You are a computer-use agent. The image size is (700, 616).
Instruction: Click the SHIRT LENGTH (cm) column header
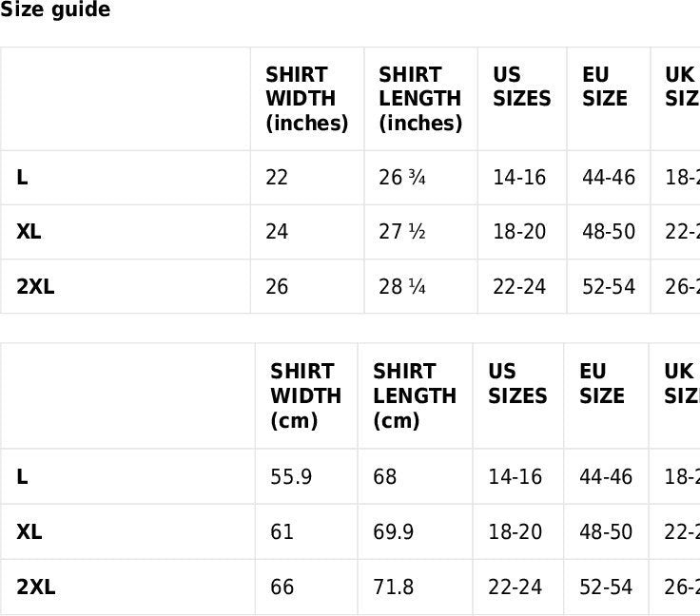point(414,395)
